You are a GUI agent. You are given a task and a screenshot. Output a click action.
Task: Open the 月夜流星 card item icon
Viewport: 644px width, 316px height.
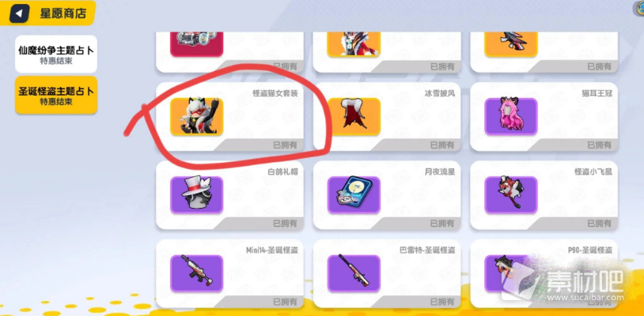click(x=354, y=194)
